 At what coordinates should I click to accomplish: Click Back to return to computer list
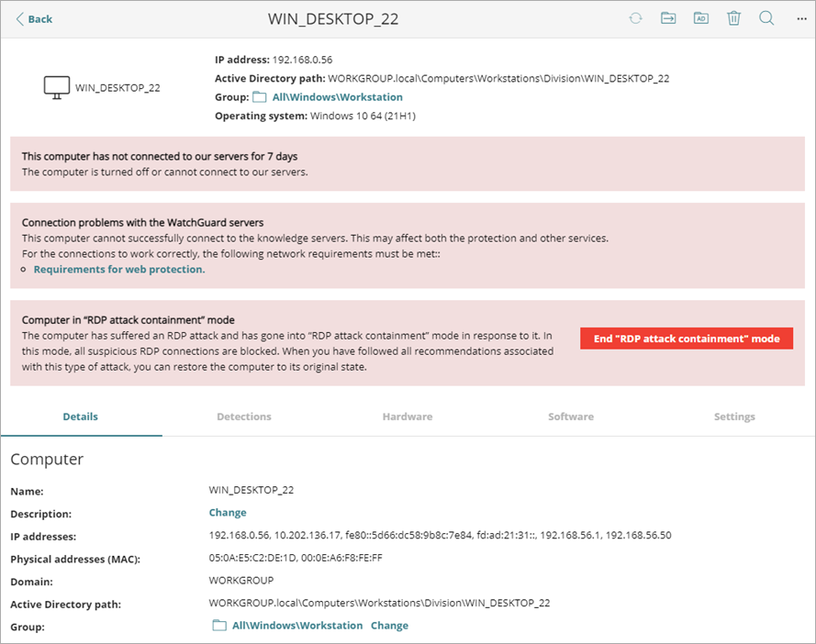(33, 18)
